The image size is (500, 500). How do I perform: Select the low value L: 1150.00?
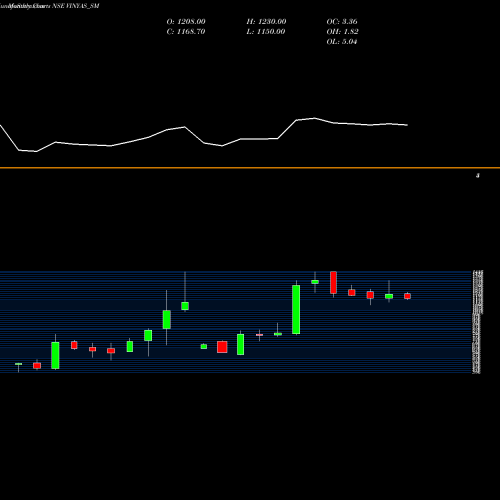[266, 32]
